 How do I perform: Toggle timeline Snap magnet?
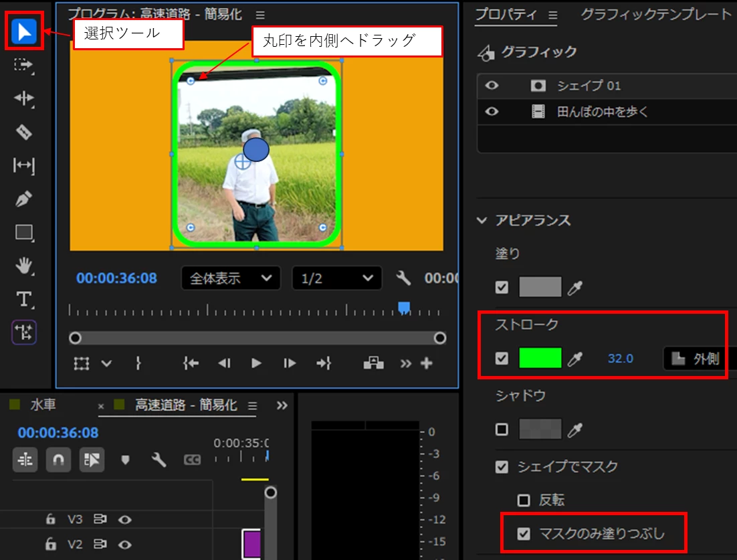tap(58, 460)
